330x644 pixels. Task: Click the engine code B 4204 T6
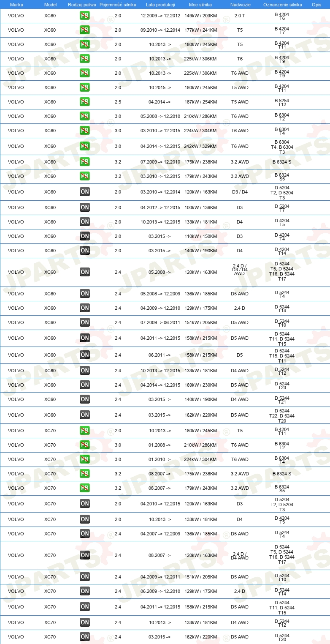pos(282,16)
